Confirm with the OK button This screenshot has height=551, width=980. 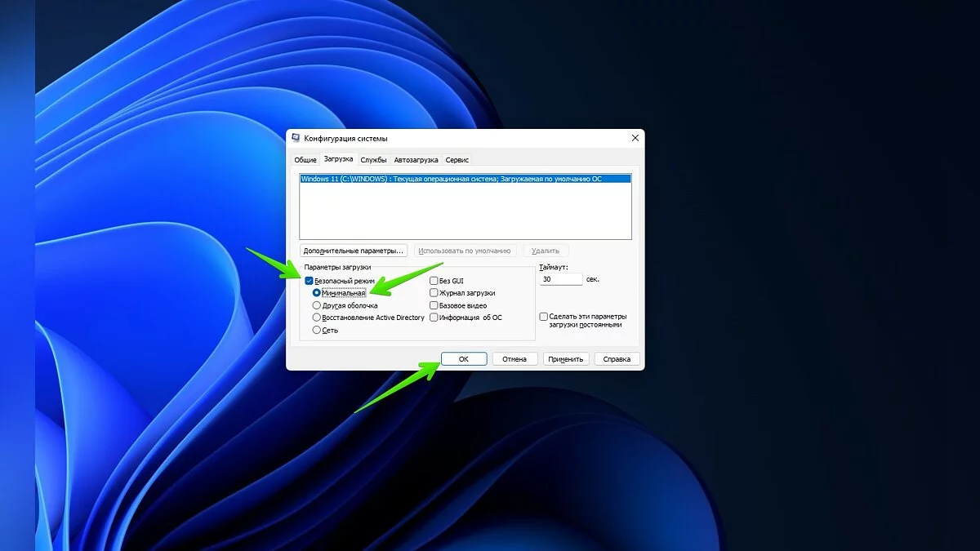464,359
